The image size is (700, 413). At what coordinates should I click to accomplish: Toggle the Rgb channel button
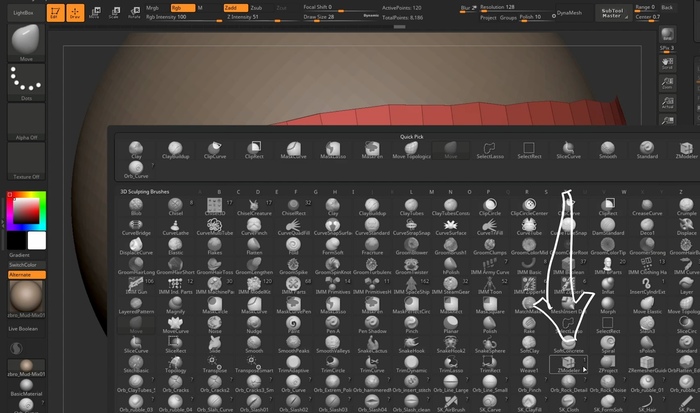tap(183, 8)
